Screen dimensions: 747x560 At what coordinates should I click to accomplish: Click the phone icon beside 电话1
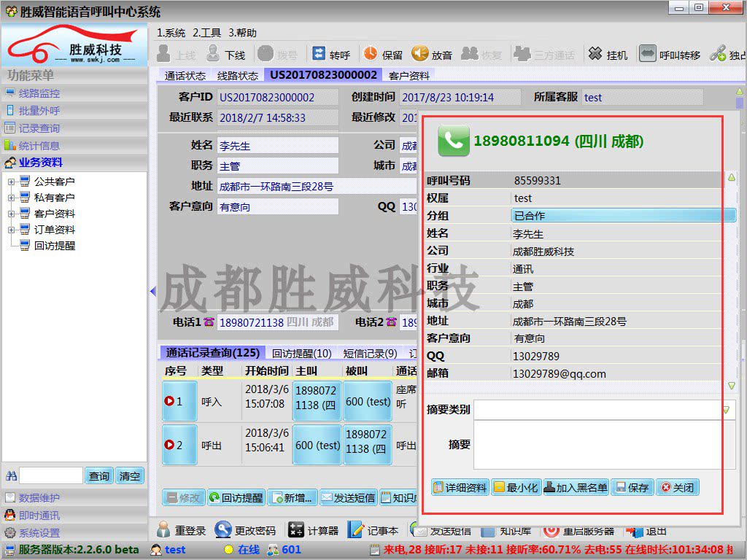tap(209, 322)
